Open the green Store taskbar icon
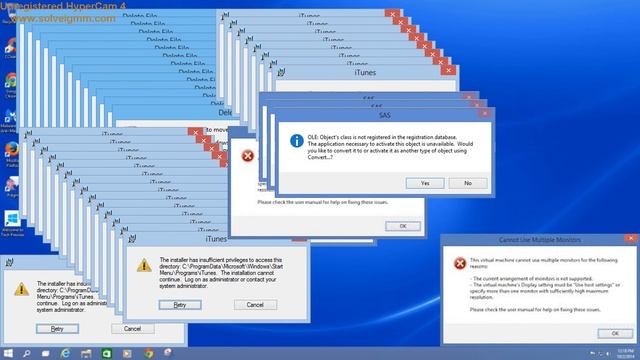 pyautogui.click(x=107, y=353)
